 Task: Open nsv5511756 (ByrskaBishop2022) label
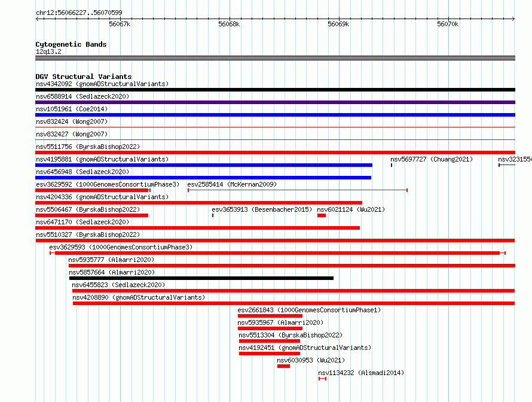(x=88, y=147)
